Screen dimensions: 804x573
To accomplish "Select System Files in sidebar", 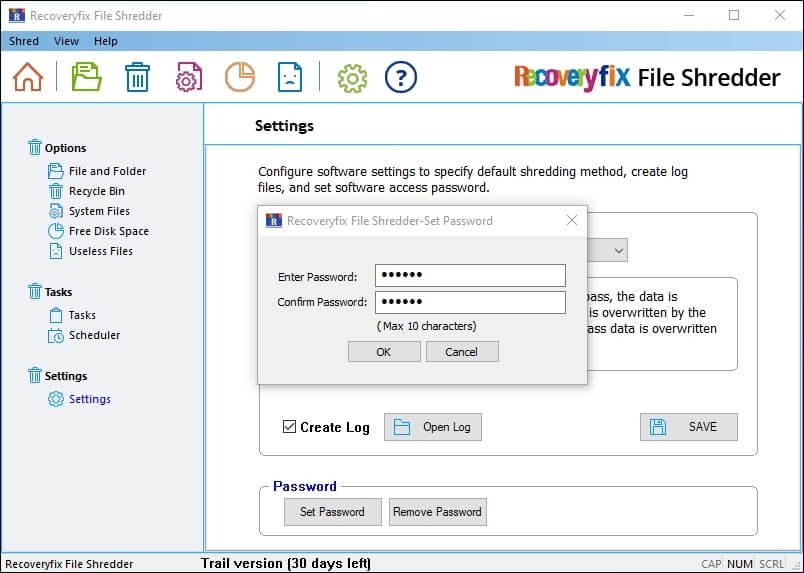I will (x=99, y=211).
